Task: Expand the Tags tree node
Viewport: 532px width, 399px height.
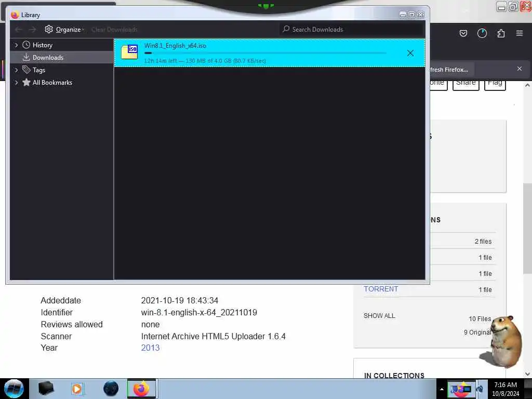Action: coord(16,70)
